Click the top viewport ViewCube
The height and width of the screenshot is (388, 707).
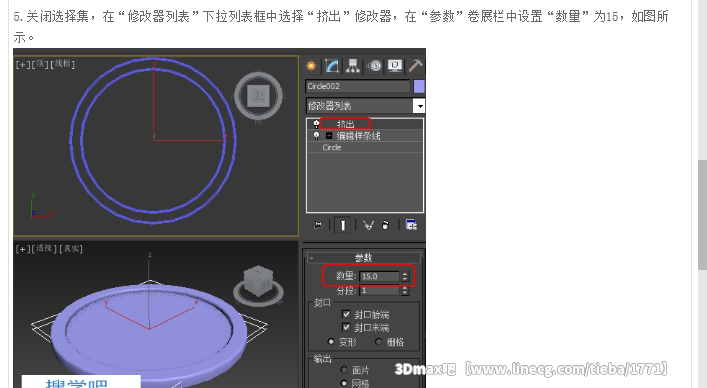258,96
